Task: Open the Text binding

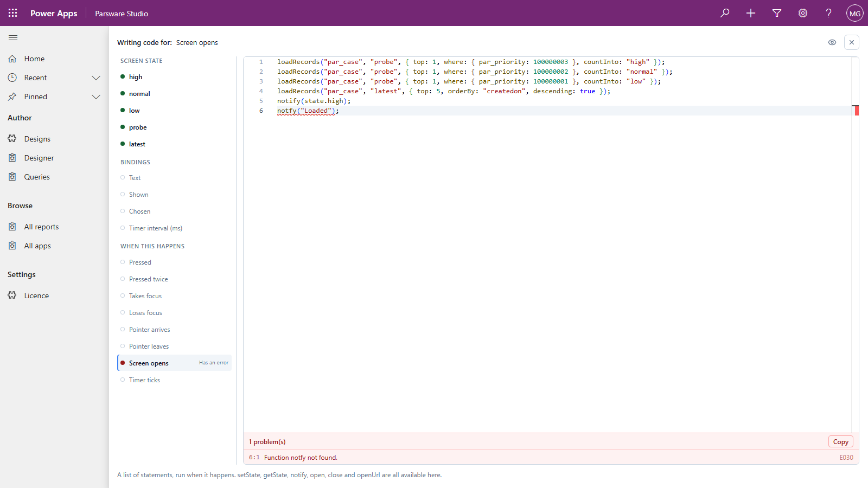Action: point(175,178)
